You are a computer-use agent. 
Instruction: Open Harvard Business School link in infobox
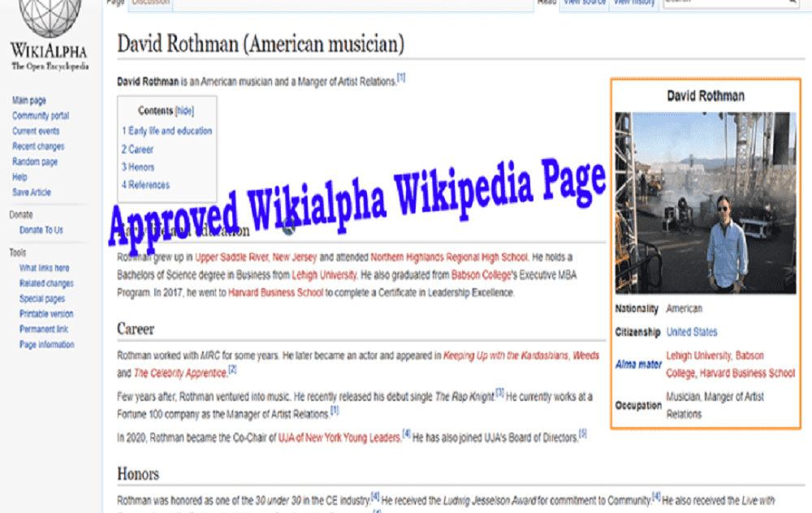[x=747, y=373]
